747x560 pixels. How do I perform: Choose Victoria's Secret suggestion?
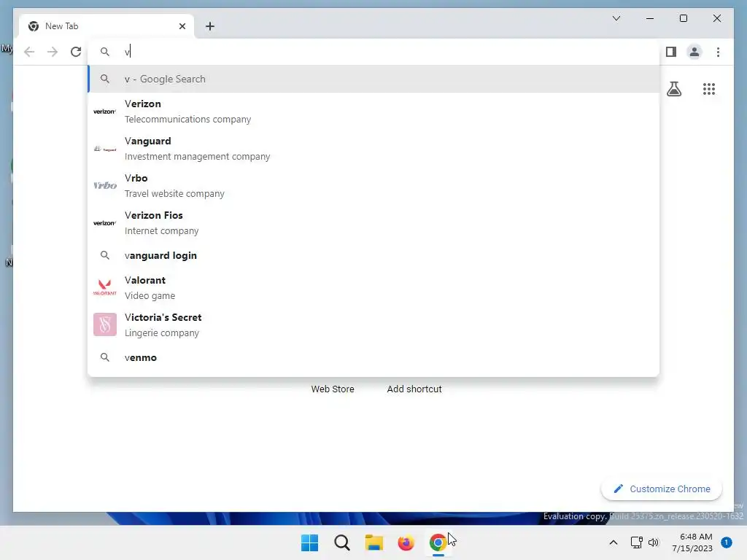pyautogui.click(x=374, y=324)
